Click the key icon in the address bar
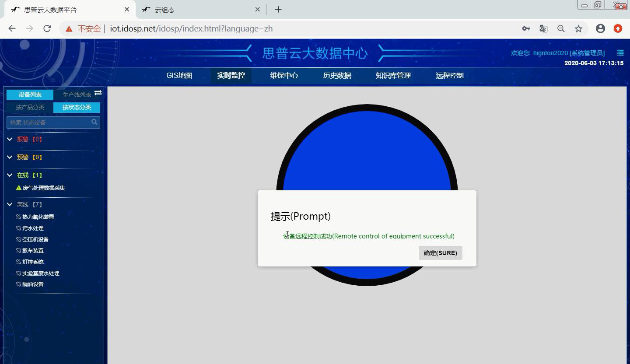The image size is (630, 364). click(526, 28)
